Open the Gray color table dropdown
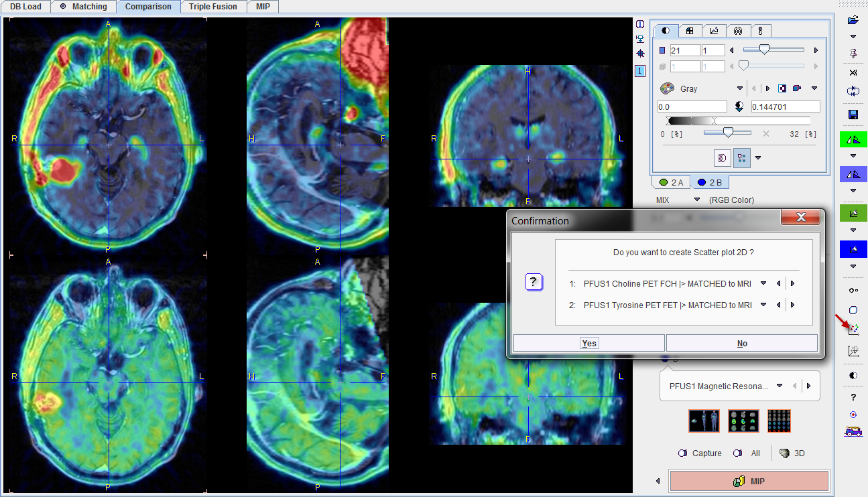The height and width of the screenshot is (497, 868). click(741, 88)
